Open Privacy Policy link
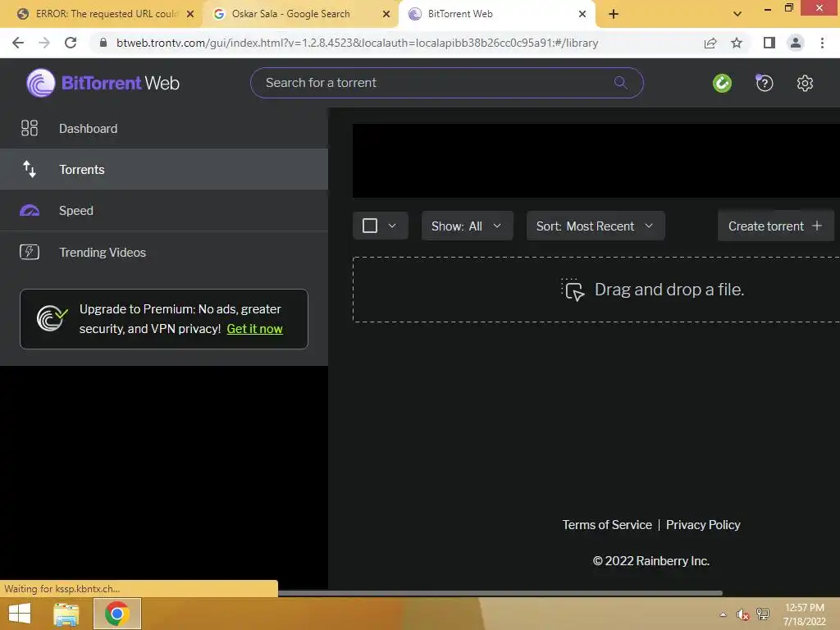Viewport: 840px width, 630px height. 703,524
